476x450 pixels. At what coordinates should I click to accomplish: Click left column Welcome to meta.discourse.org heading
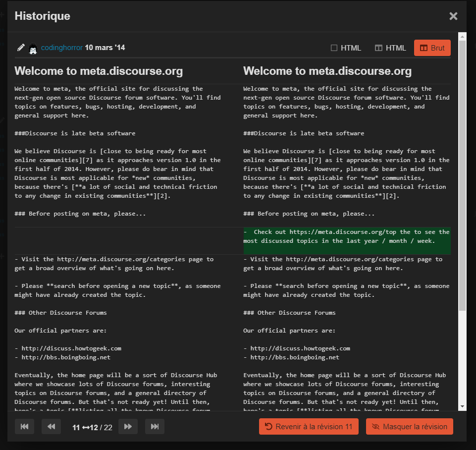click(x=99, y=71)
